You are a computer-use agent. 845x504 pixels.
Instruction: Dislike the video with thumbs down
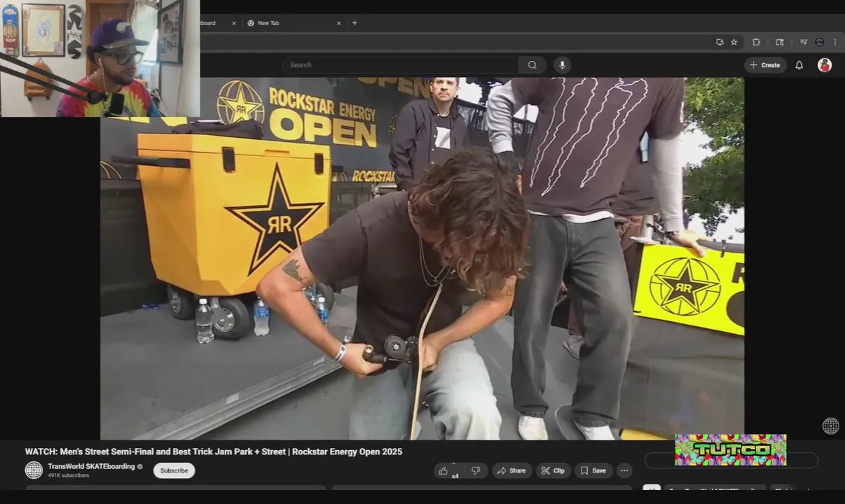click(475, 471)
